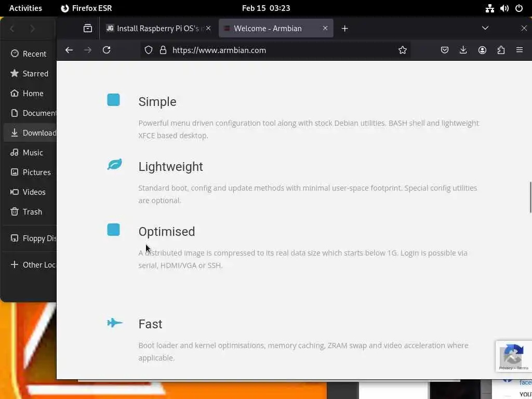Open Firefox account icon

pos(482,50)
